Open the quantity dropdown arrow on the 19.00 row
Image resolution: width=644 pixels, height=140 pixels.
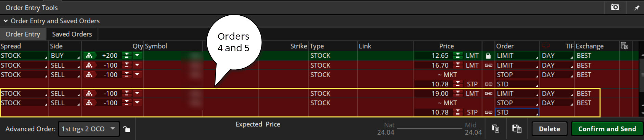coord(137,93)
